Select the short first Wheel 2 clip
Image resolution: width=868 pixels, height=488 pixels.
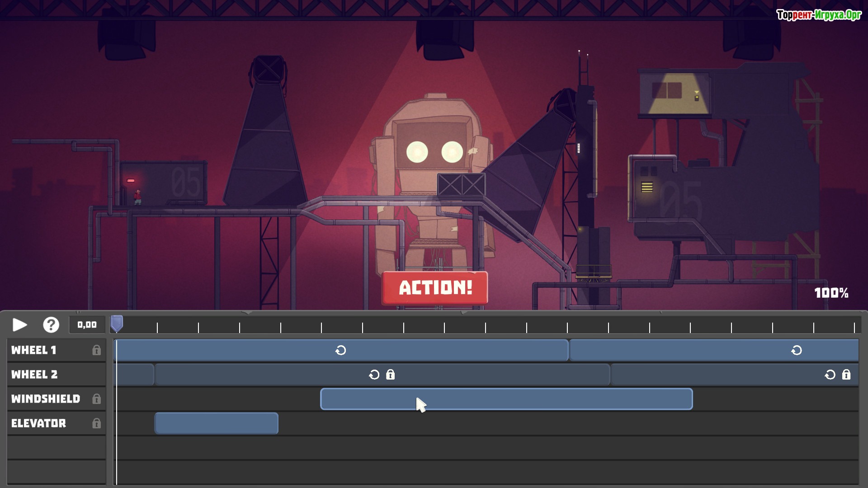[x=135, y=375]
